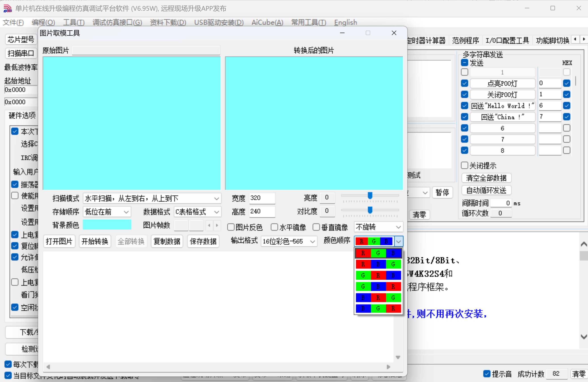This screenshot has height=382, width=588.
Task: Collapse the 颜色顺序 dropdown arrow
Action: click(x=399, y=241)
